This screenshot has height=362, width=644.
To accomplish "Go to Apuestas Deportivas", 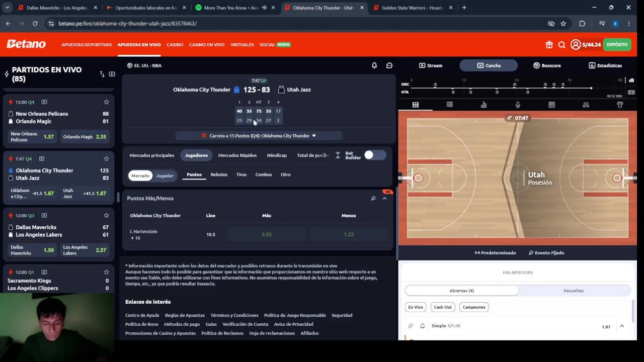I will click(x=87, y=45).
